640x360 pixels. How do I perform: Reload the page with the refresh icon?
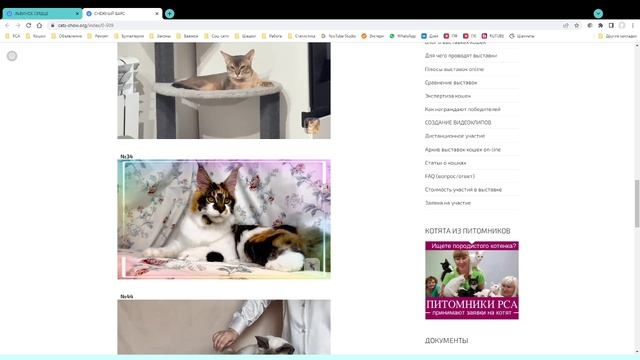(x=29, y=25)
